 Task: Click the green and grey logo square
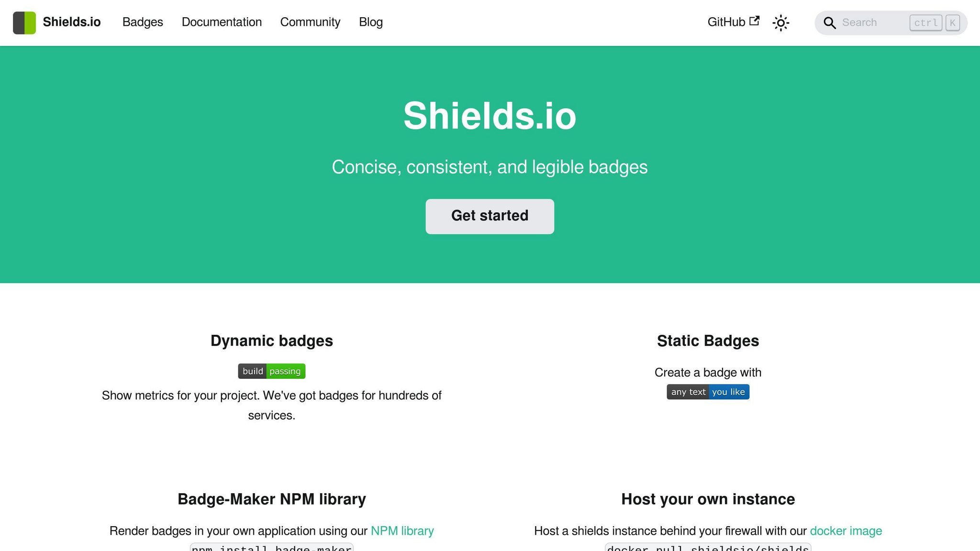pyautogui.click(x=24, y=22)
